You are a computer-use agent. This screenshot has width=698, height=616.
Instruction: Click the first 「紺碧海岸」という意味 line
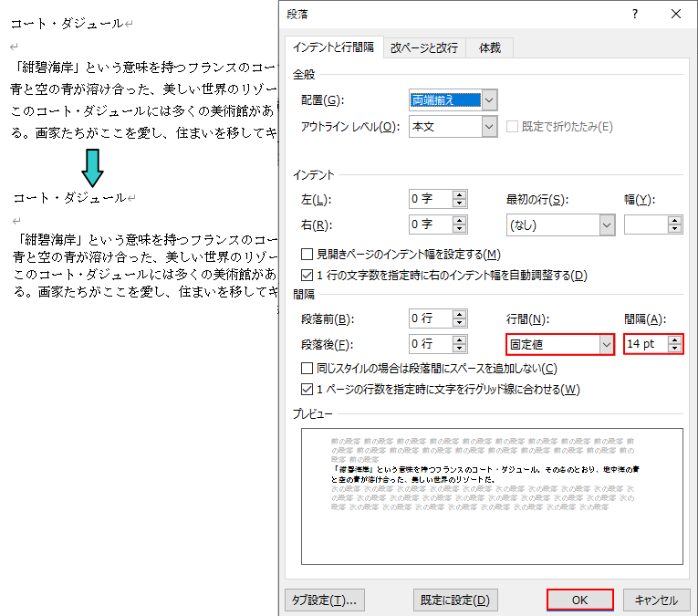(145, 68)
